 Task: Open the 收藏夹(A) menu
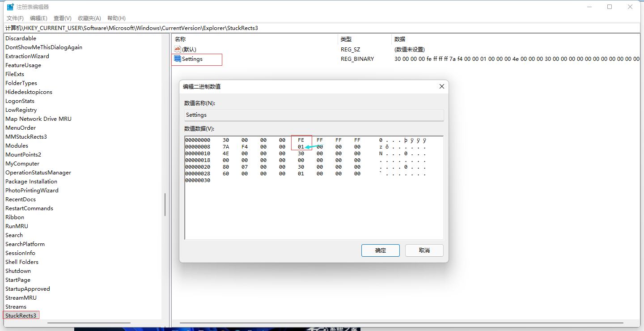pos(89,18)
